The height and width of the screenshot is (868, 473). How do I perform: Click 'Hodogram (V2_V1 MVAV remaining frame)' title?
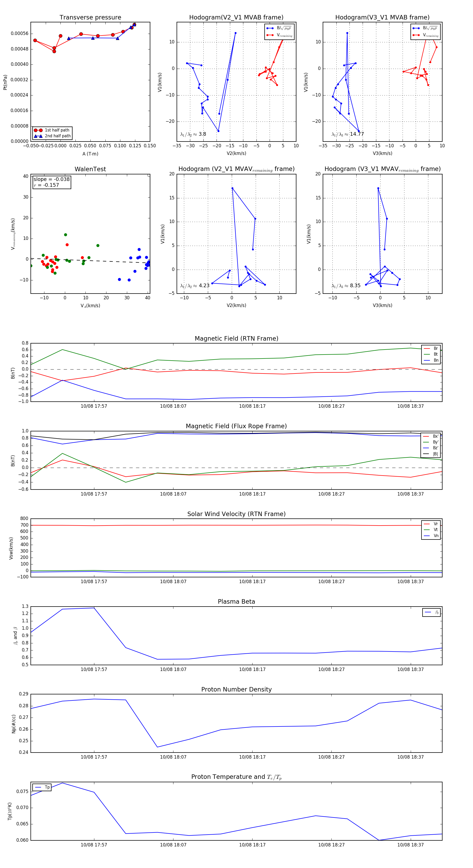[236, 169]
